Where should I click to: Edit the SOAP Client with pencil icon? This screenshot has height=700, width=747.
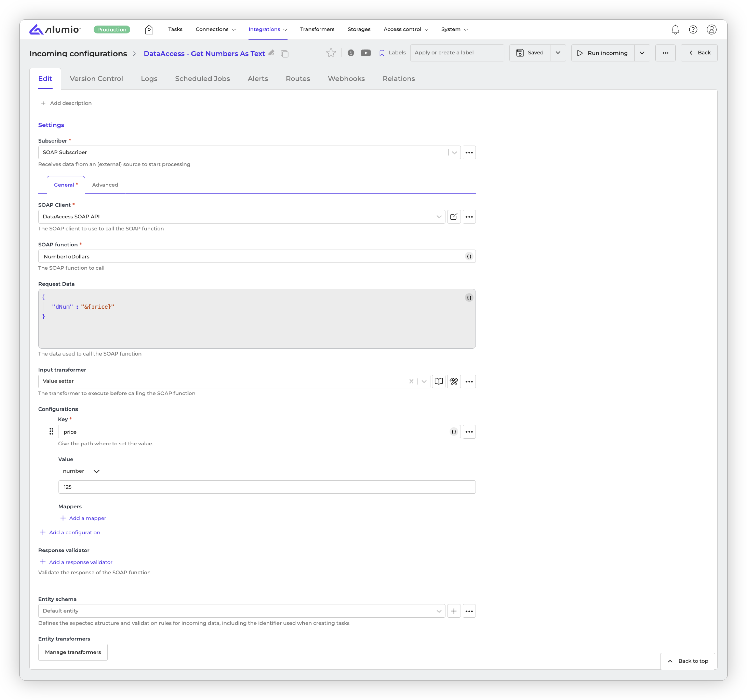[453, 217]
